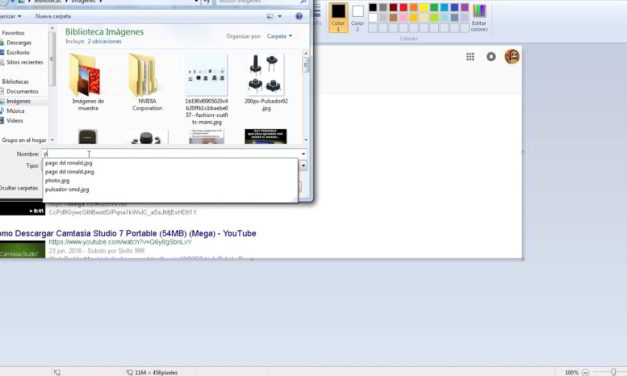Select Imágenes library in the sidebar
The image size is (627, 376).
click(18, 101)
